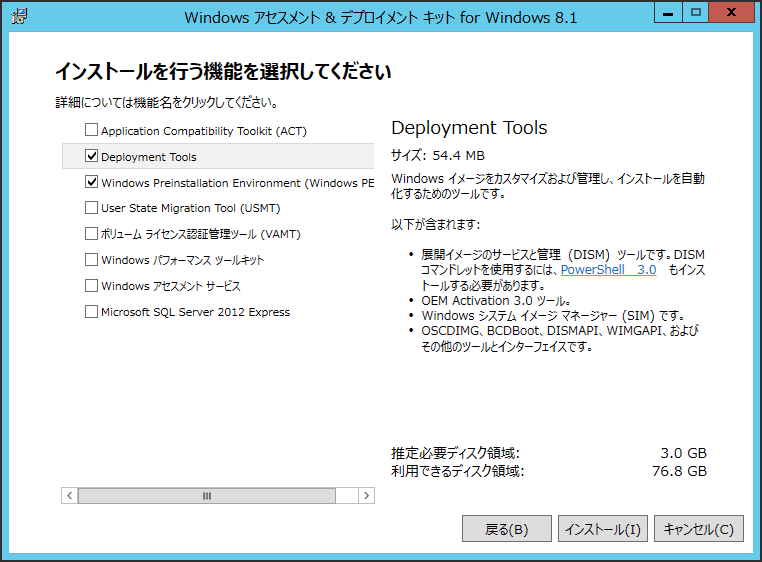Image resolution: width=762 pixels, height=562 pixels.
Task: Click the Application Compatibility Toolkit feature name
Action: click(204, 131)
